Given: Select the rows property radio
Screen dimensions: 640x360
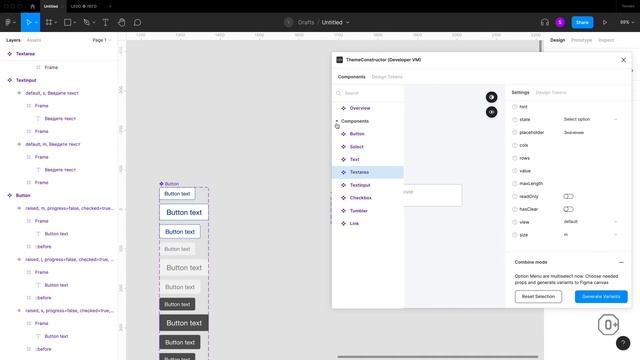Looking at the screenshot, I should (x=515, y=158).
